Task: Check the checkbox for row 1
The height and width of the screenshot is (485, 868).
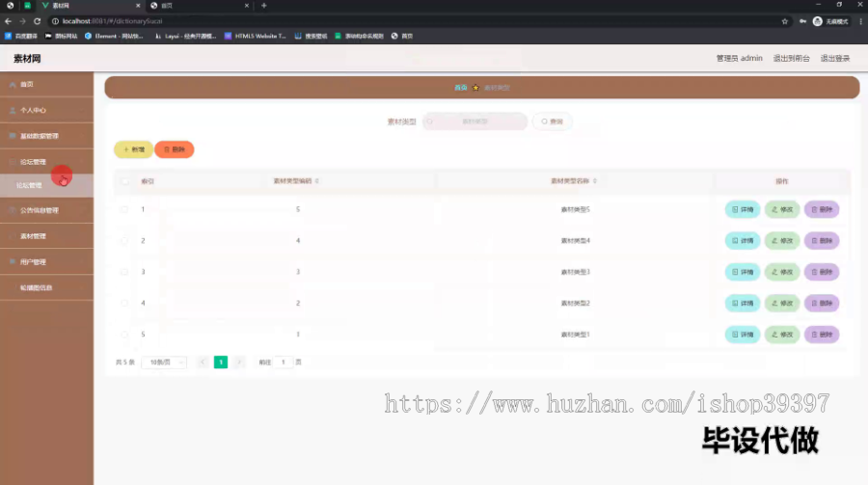Action: 125,209
